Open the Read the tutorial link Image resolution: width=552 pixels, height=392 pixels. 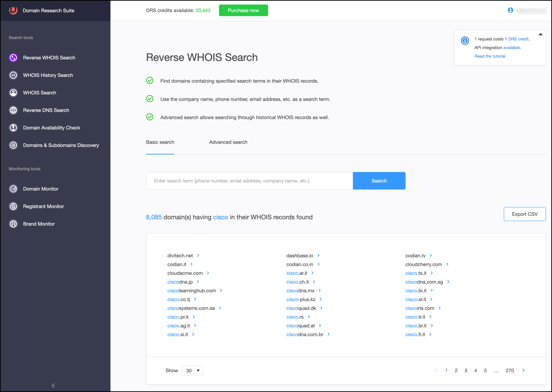coord(490,56)
